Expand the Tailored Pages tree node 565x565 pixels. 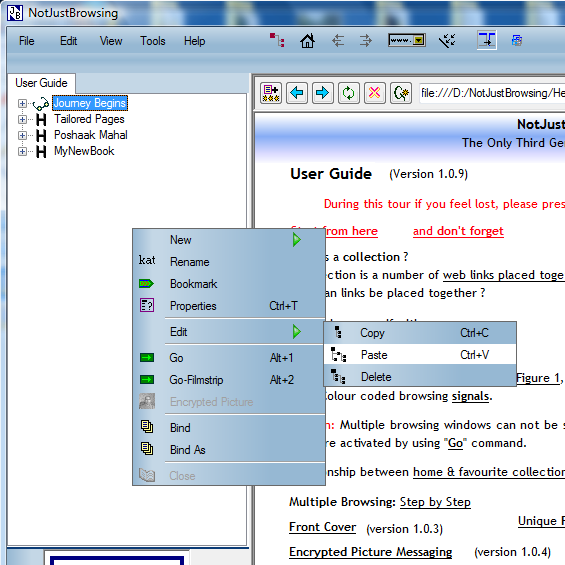22,119
